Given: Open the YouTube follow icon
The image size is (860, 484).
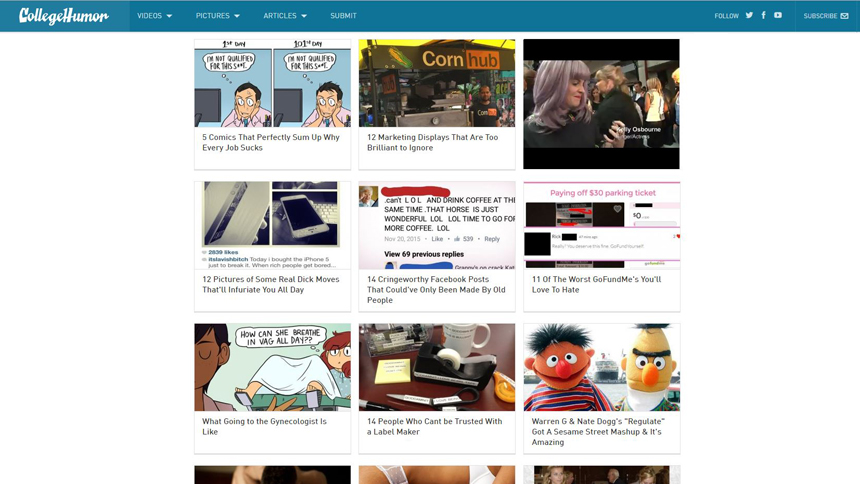Looking at the screenshot, I should pyautogui.click(x=778, y=16).
